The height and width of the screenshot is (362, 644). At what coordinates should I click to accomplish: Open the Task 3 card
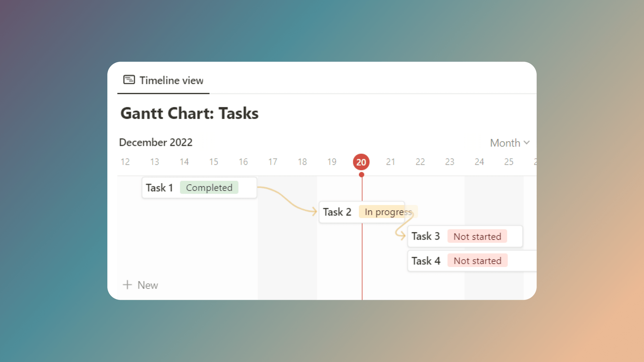[x=426, y=236]
